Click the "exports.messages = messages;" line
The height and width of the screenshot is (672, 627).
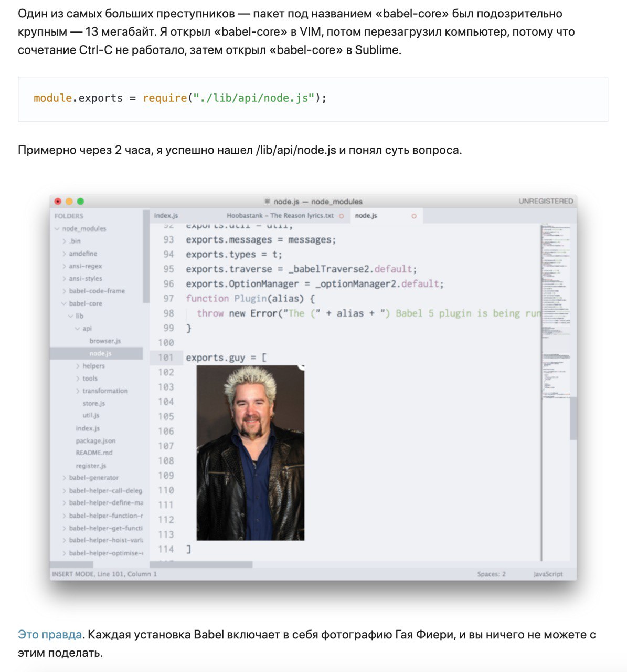(x=261, y=240)
